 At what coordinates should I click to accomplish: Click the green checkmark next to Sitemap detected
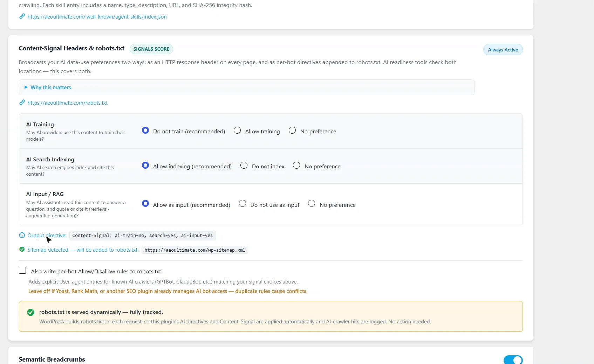22,250
